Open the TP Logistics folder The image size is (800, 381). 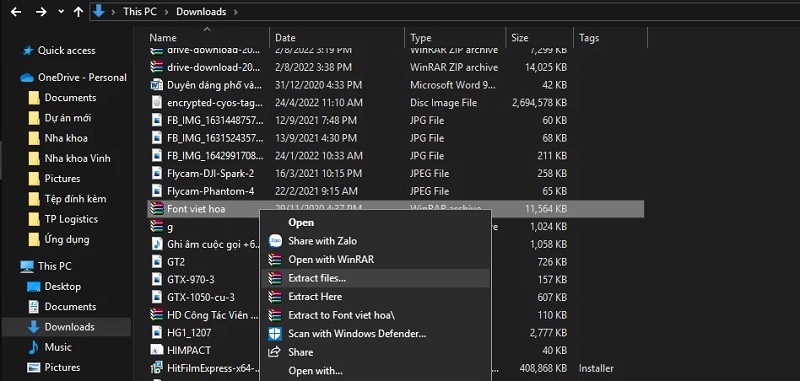click(x=71, y=219)
